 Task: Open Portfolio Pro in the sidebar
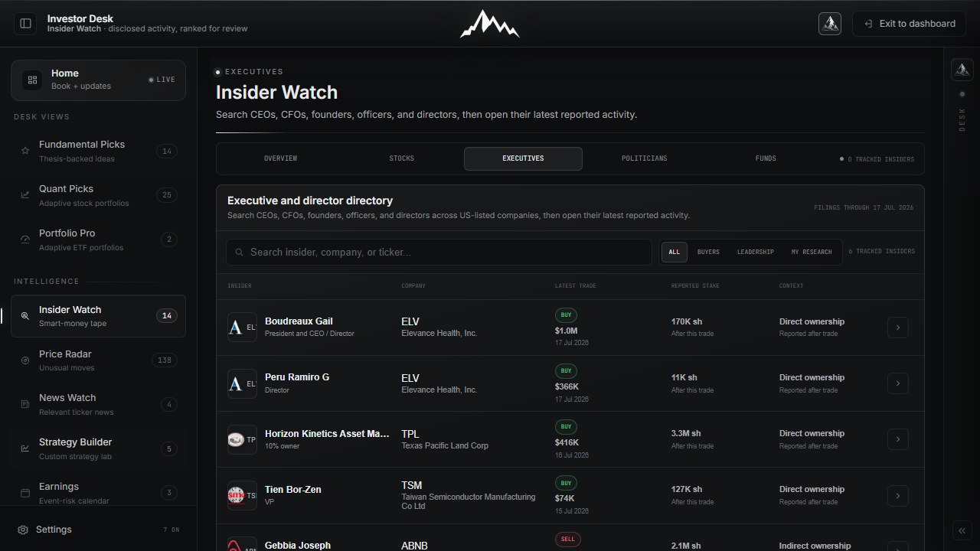click(x=98, y=240)
